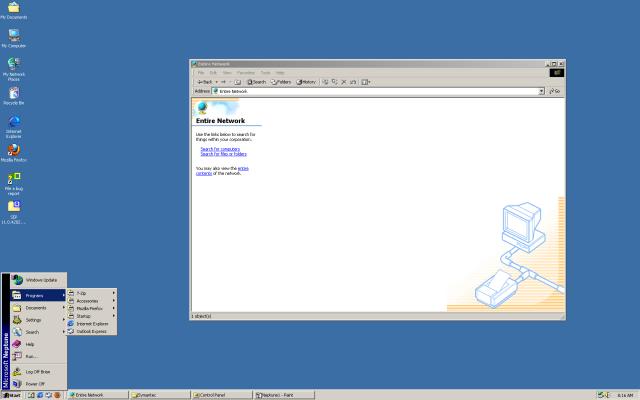This screenshot has height=400, width=640.
Task: Click Outlook Express quick launch icon
Action: (49, 395)
